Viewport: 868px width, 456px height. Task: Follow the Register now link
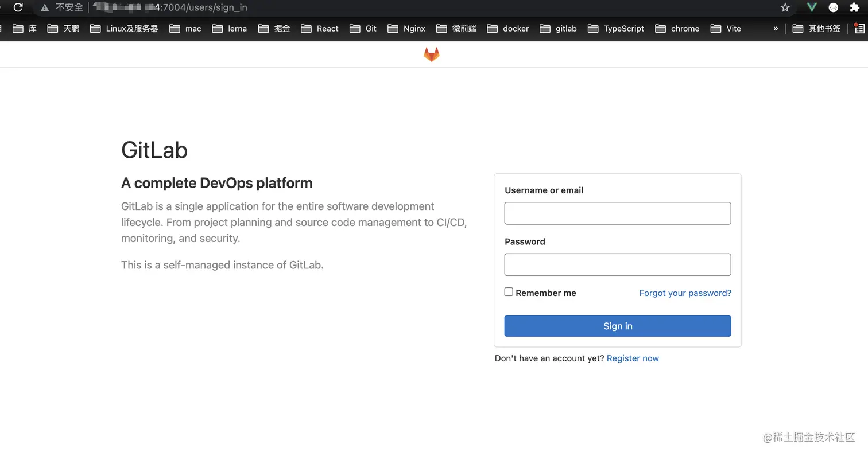(x=633, y=358)
